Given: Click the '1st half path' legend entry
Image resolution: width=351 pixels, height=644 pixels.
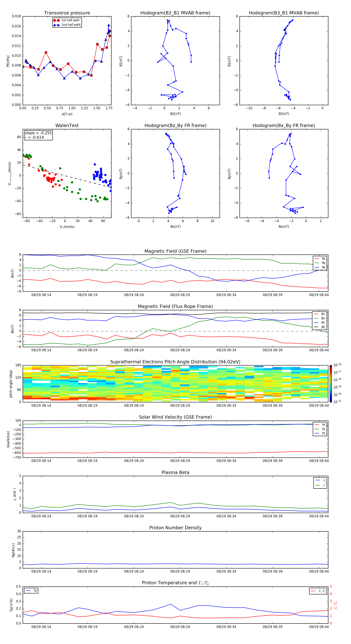Looking at the screenshot, I should (67, 20).
